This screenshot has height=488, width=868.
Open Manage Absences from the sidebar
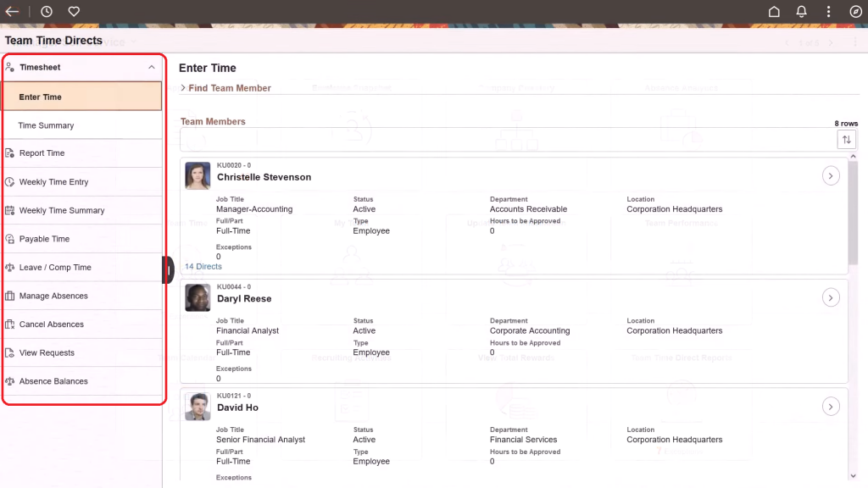click(53, 295)
